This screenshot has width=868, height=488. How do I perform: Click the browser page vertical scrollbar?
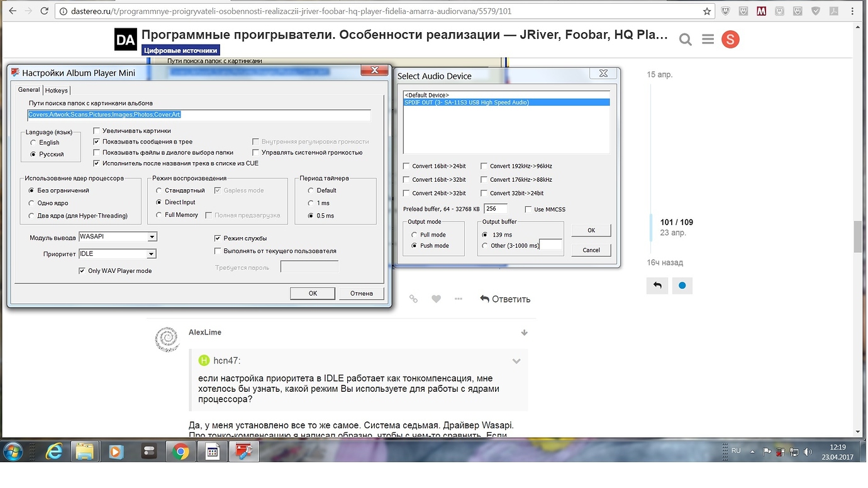tap(857, 237)
